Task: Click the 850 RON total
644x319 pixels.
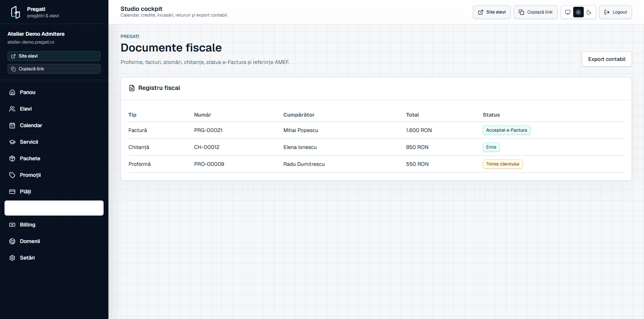Action: click(417, 147)
